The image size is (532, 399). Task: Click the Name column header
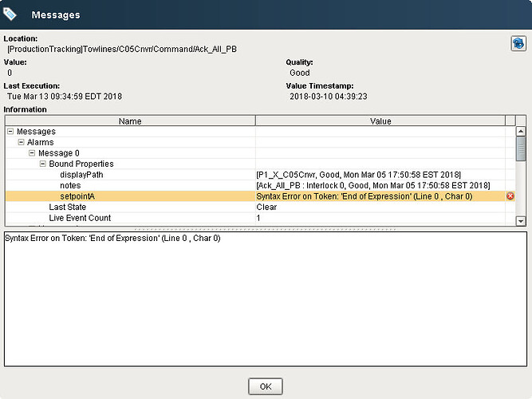pyautogui.click(x=130, y=120)
